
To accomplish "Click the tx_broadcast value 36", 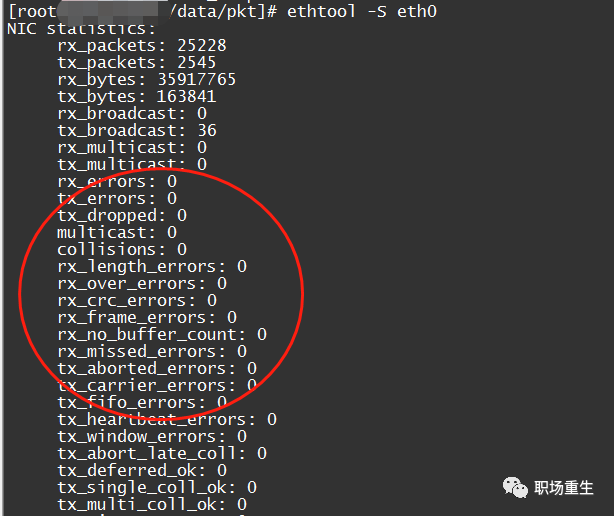I will (207, 130).
